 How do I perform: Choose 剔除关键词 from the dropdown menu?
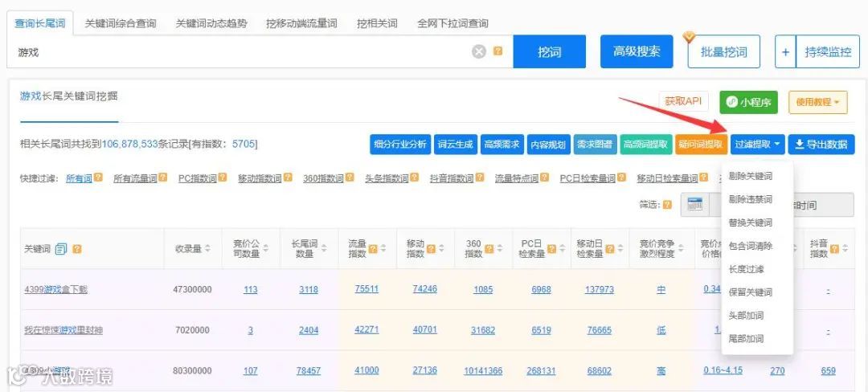(x=751, y=177)
